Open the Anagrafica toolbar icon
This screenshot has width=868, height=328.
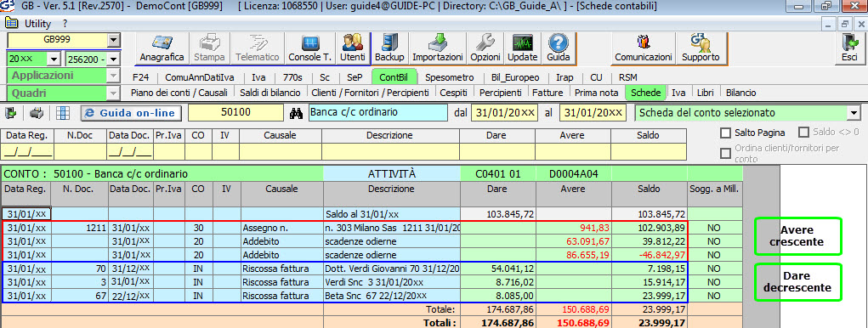click(x=162, y=48)
